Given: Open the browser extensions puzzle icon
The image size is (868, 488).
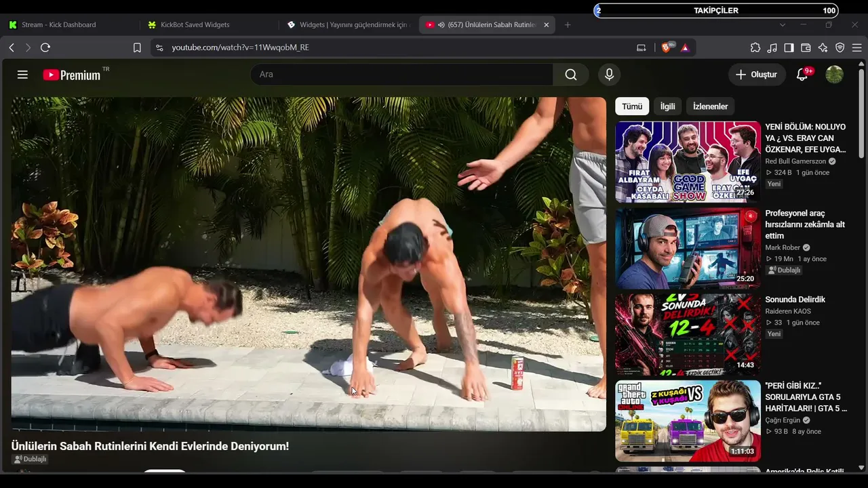Looking at the screenshot, I should [755, 47].
